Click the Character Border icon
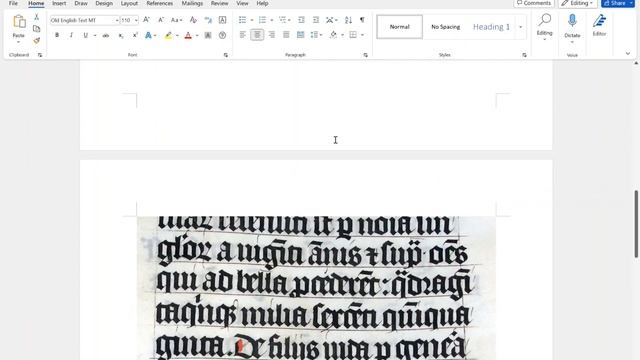The height and width of the screenshot is (360, 640). click(222, 20)
